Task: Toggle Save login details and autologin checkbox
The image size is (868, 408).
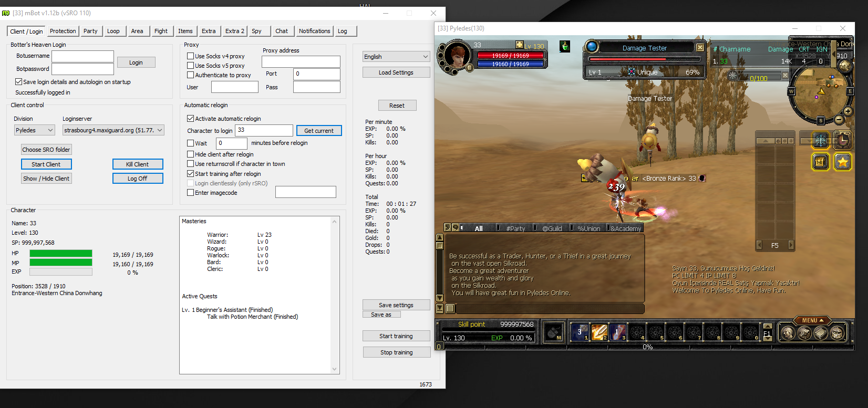Action: point(18,82)
